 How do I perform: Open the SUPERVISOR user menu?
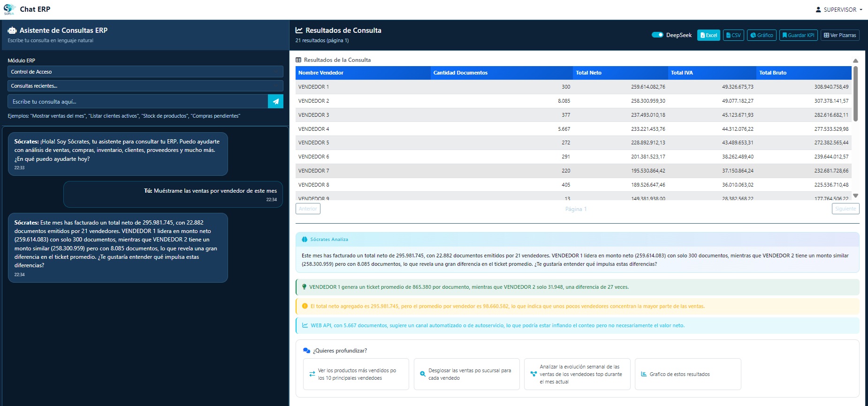click(x=839, y=9)
